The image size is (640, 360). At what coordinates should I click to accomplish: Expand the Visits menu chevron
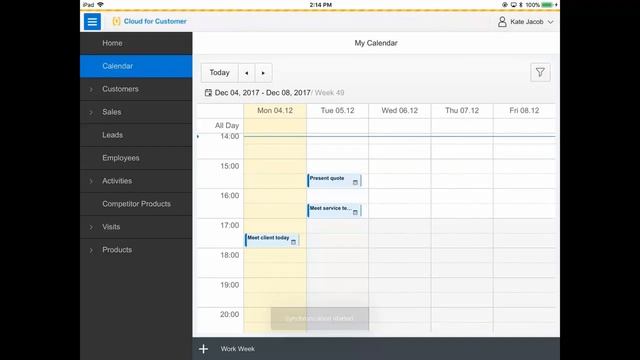tap(91, 227)
